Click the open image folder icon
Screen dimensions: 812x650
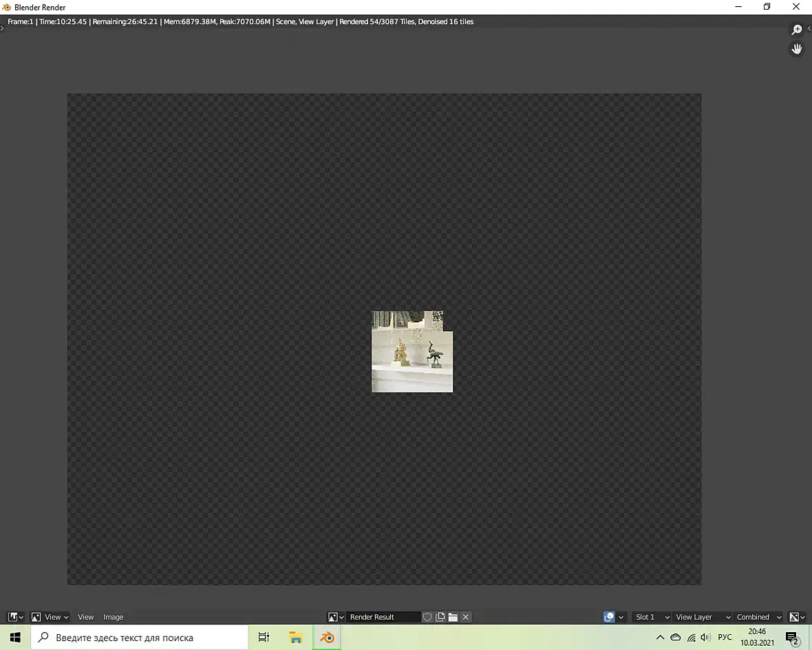click(x=453, y=617)
